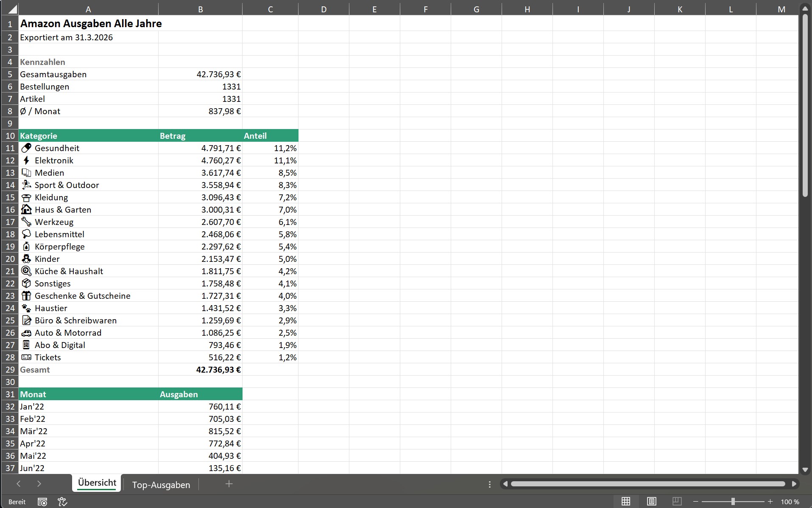Select the Kleidung share 7,2%

271,197
